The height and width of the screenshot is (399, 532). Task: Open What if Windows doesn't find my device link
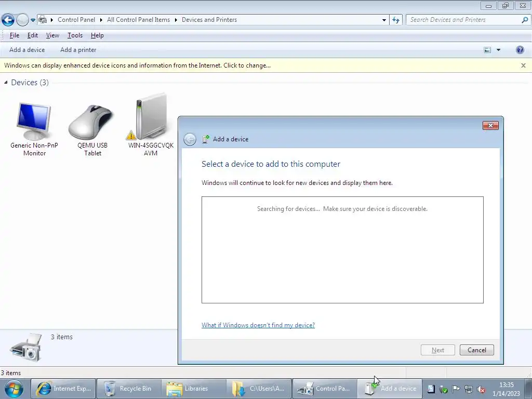coord(258,325)
